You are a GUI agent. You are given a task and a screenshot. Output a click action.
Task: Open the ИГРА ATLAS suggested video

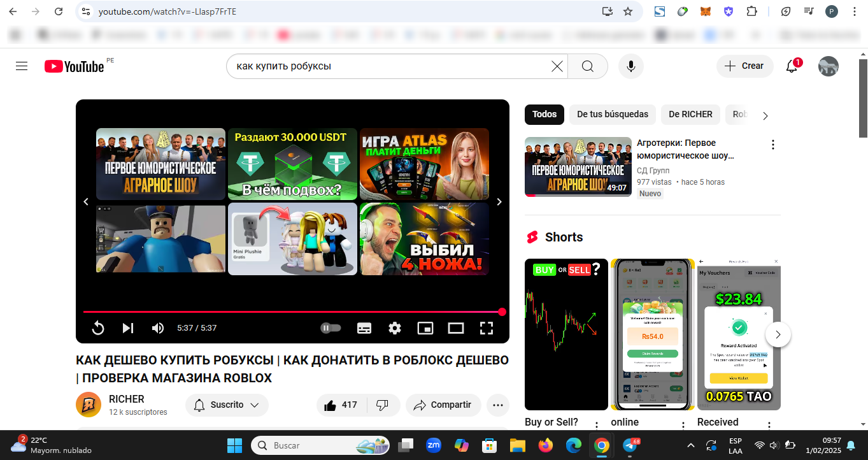[x=424, y=164]
